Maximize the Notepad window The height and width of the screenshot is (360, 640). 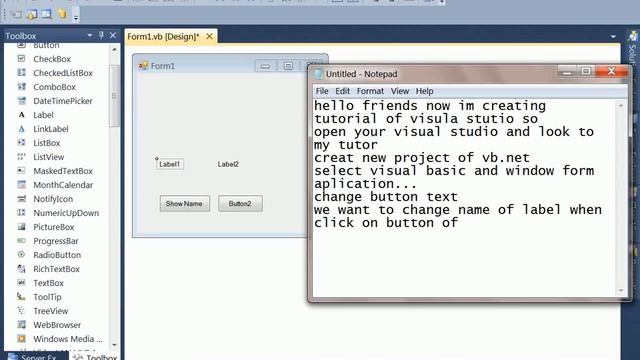pyautogui.click(x=586, y=71)
